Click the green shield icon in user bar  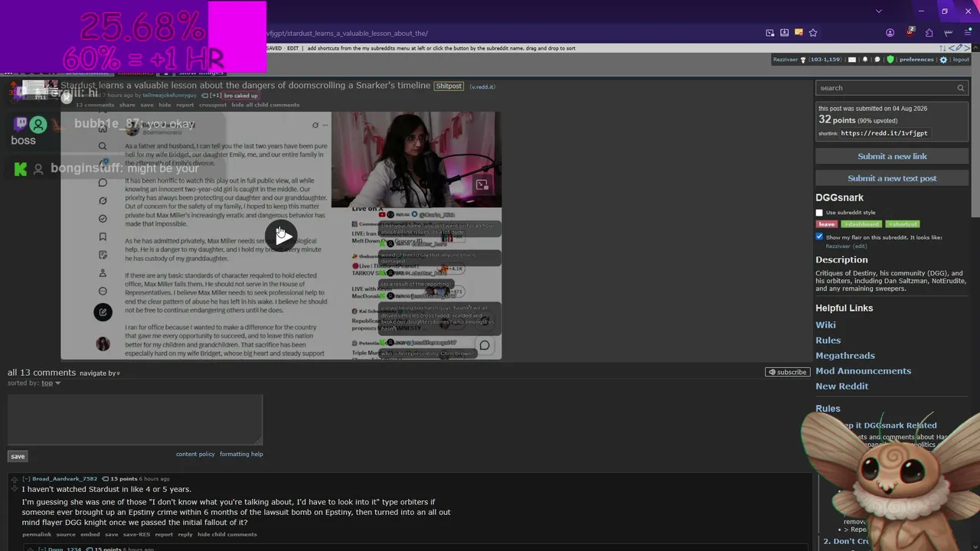pyautogui.click(x=890, y=60)
